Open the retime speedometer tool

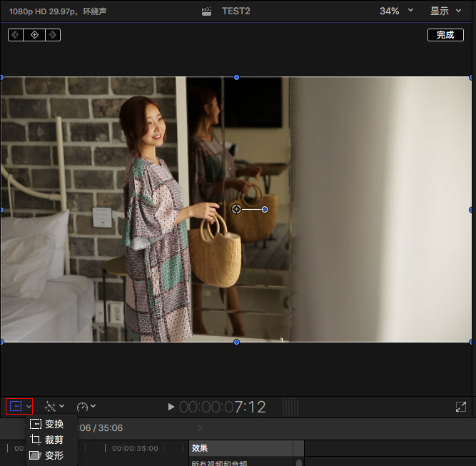[x=82, y=407]
